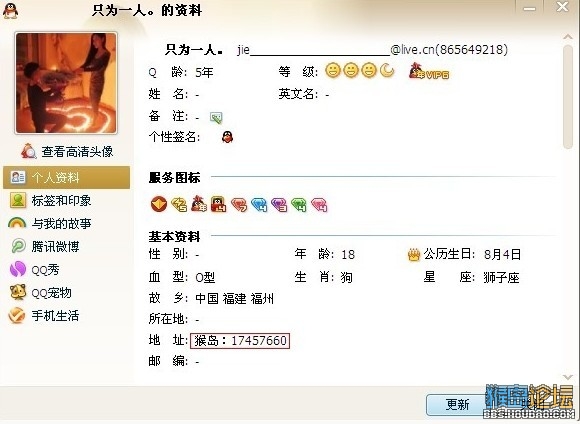Click the profile avatar photo

[x=66, y=83]
